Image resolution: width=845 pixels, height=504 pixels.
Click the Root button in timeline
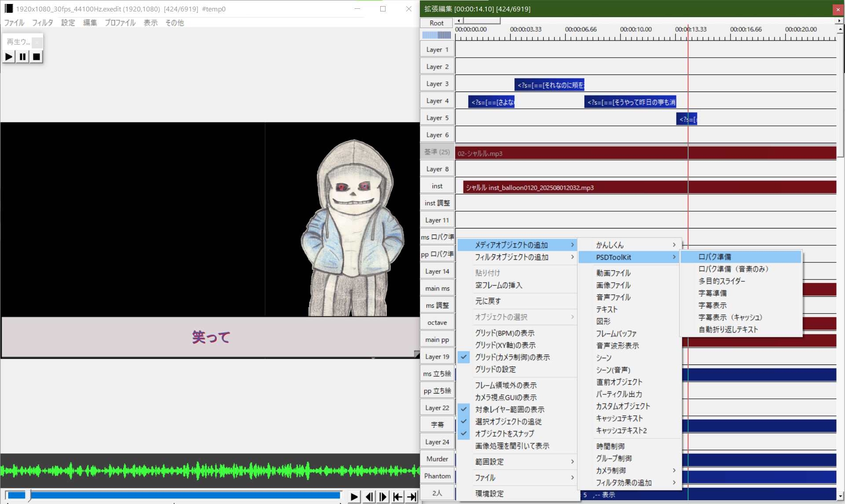coord(437,23)
